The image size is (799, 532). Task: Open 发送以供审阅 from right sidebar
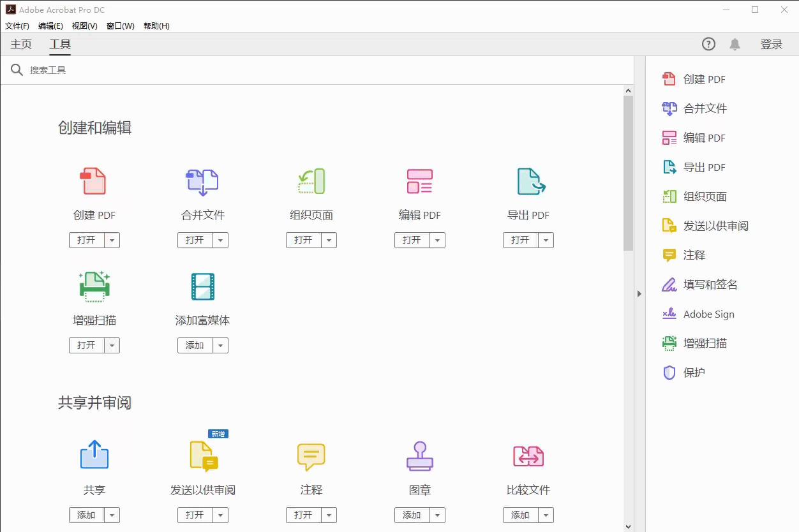click(705, 226)
